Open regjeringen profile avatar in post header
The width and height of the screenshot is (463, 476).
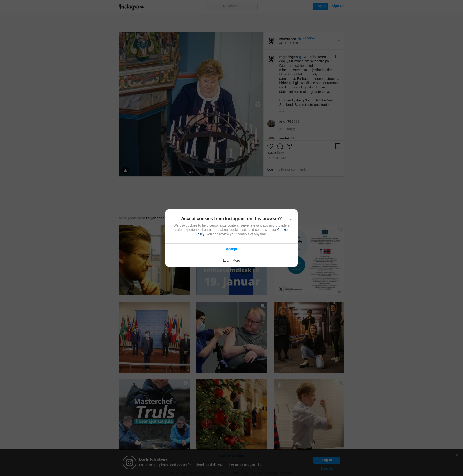tap(271, 41)
